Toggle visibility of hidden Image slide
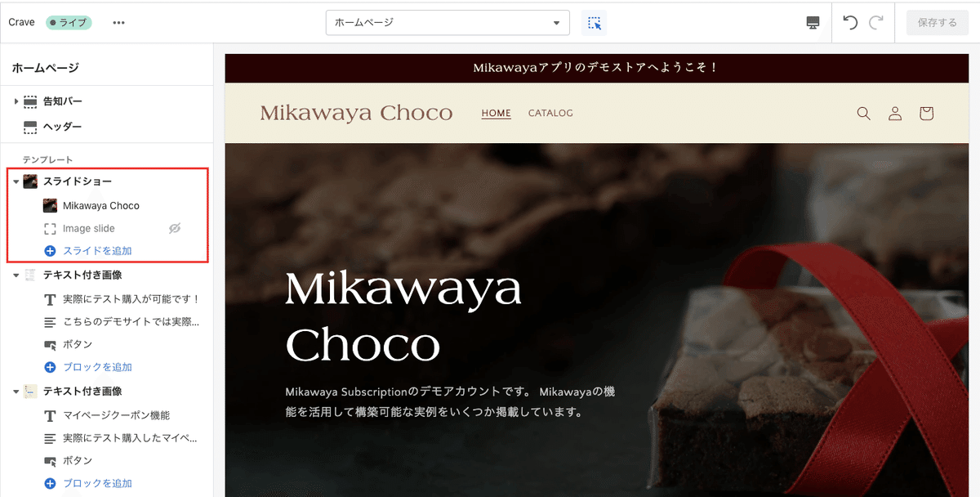Screen dimensions: 980x497 click(174, 229)
